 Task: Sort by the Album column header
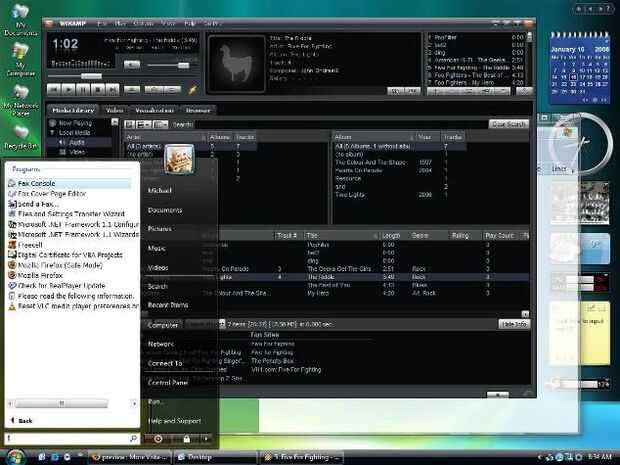[x=374, y=137]
